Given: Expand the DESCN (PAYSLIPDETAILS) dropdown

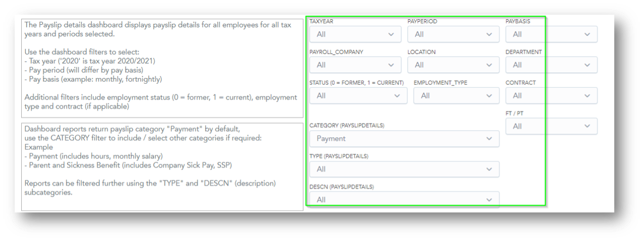Looking at the screenshot, I should [x=404, y=199].
